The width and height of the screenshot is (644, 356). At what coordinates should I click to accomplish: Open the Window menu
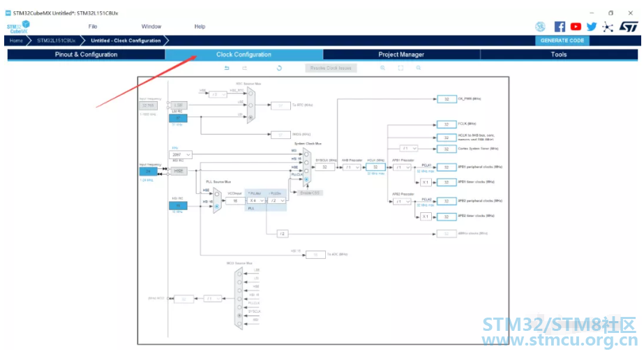[151, 27]
